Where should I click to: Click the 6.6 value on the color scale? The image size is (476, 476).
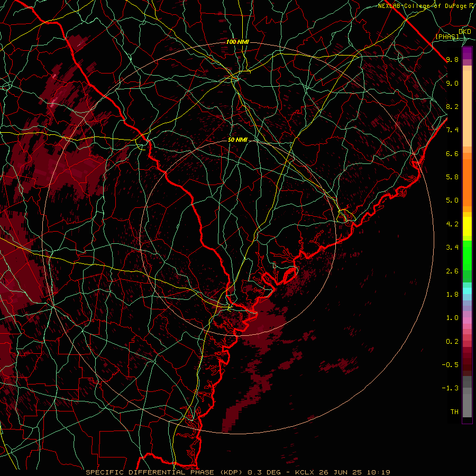[x=452, y=153]
